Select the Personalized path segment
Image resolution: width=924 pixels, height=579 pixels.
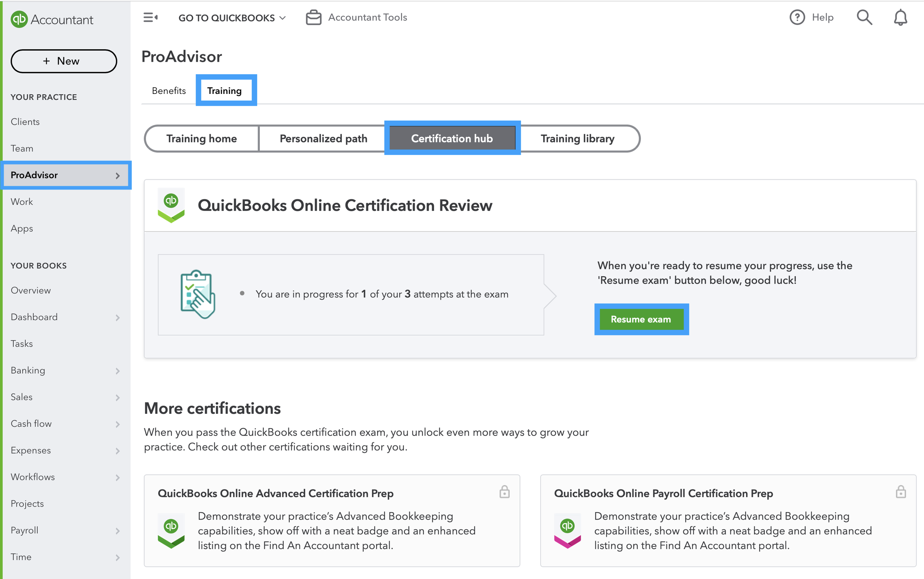[x=323, y=138]
